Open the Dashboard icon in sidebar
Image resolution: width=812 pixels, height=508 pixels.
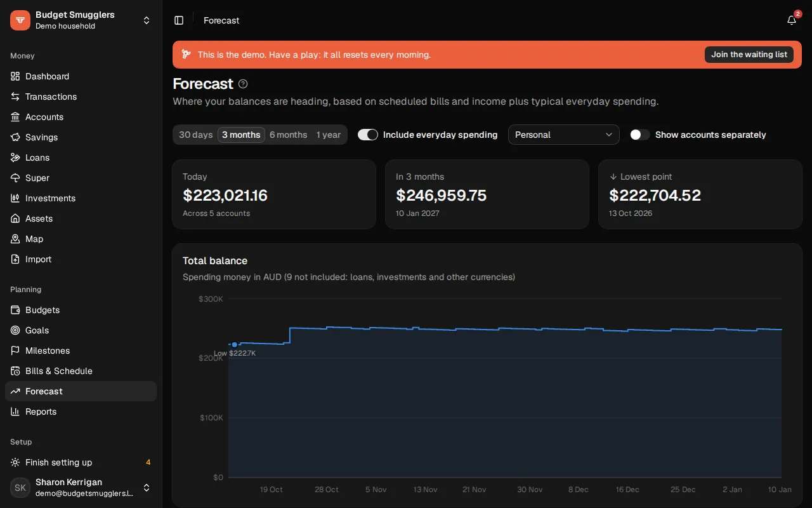(x=15, y=76)
